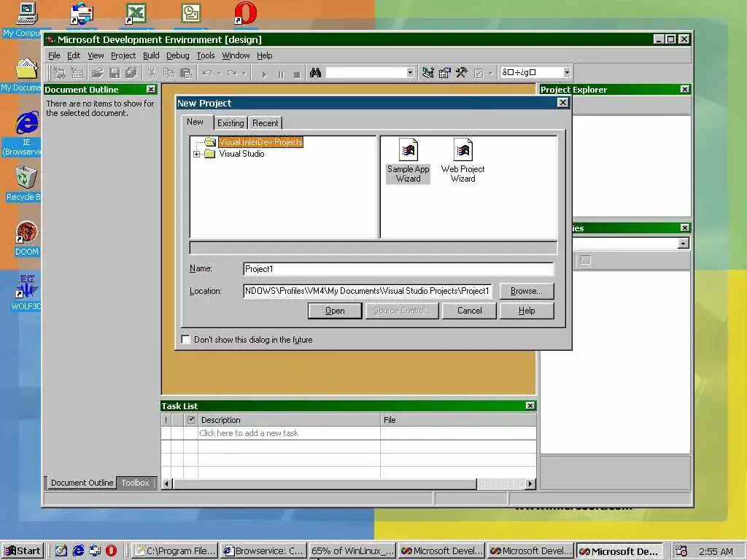Click the End stop toolbar icon
Image resolution: width=747 pixels, height=560 pixels.
click(x=297, y=74)
